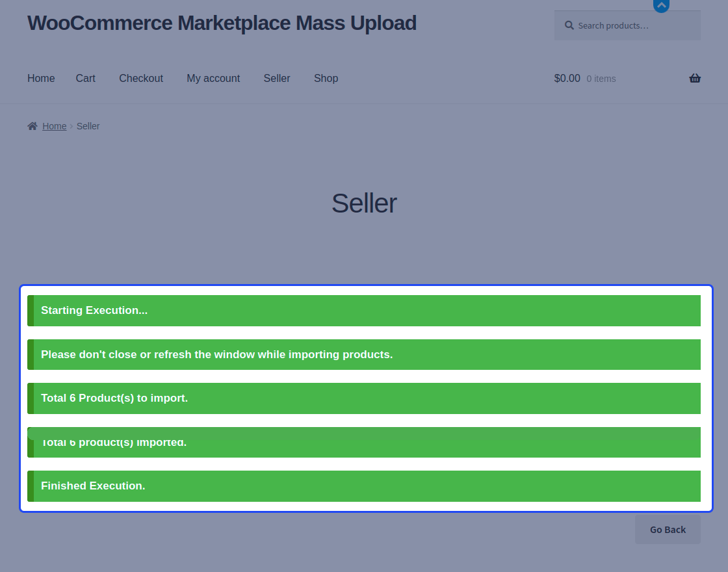The width and height of the screenshot is (728, 572).
Task: Select the Seller navigation item
Action: (276, 78)
